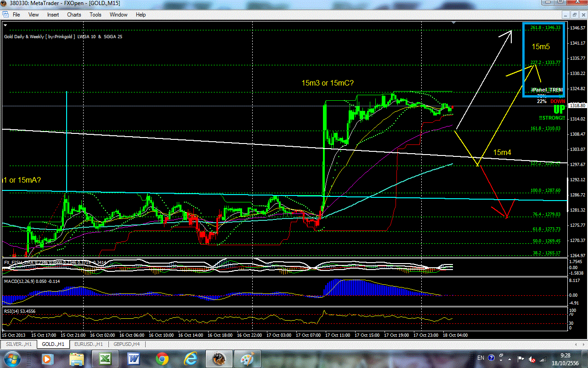This screenshot has width=588, height=368.
Task: Click the "16 Oct 14:00" time axis label
Action: (x=191, y=335)
